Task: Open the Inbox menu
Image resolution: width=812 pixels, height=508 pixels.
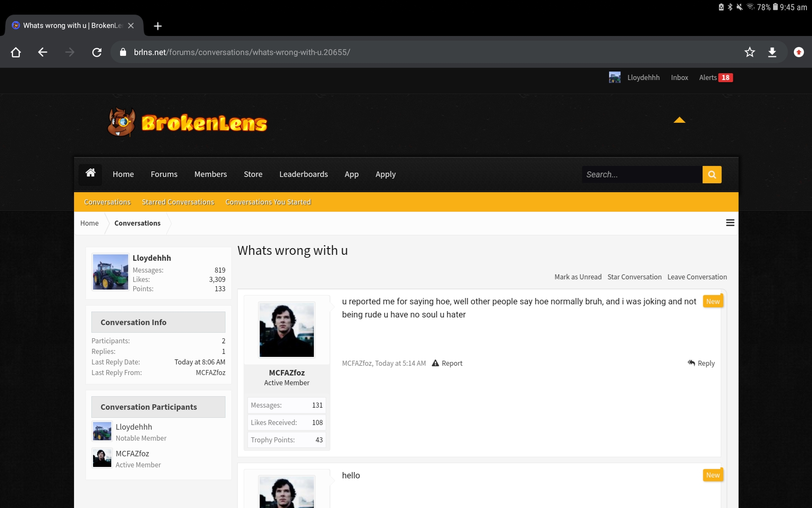Action: click(x=679, y=77)
